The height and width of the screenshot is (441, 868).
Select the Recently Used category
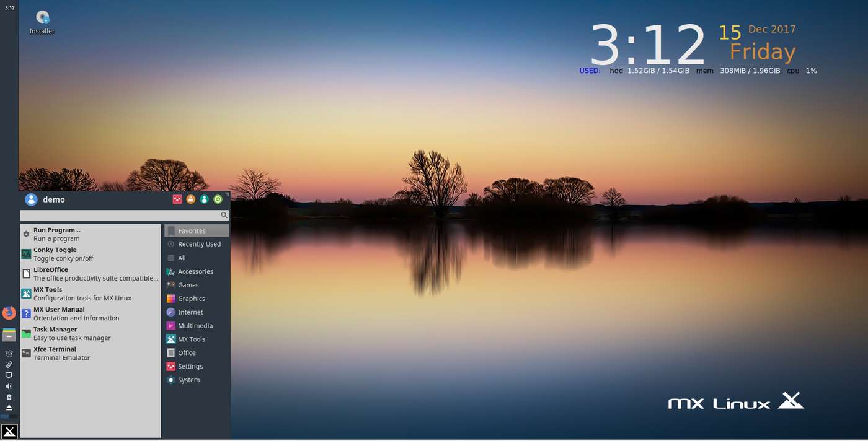click(197, 244)
